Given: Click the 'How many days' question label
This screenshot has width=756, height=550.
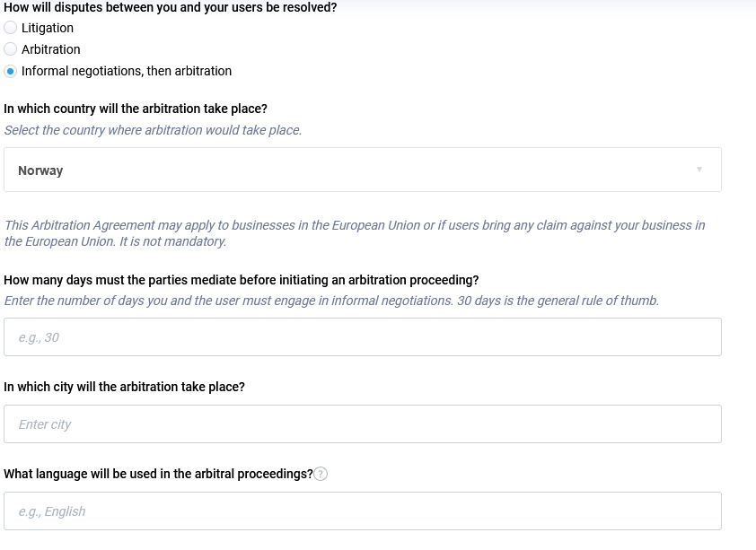Looking at the screenshot, I should [241, 280].
